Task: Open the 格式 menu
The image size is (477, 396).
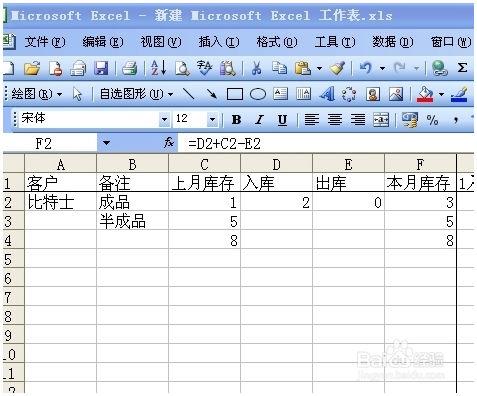Action: click(x=277, y=42)
